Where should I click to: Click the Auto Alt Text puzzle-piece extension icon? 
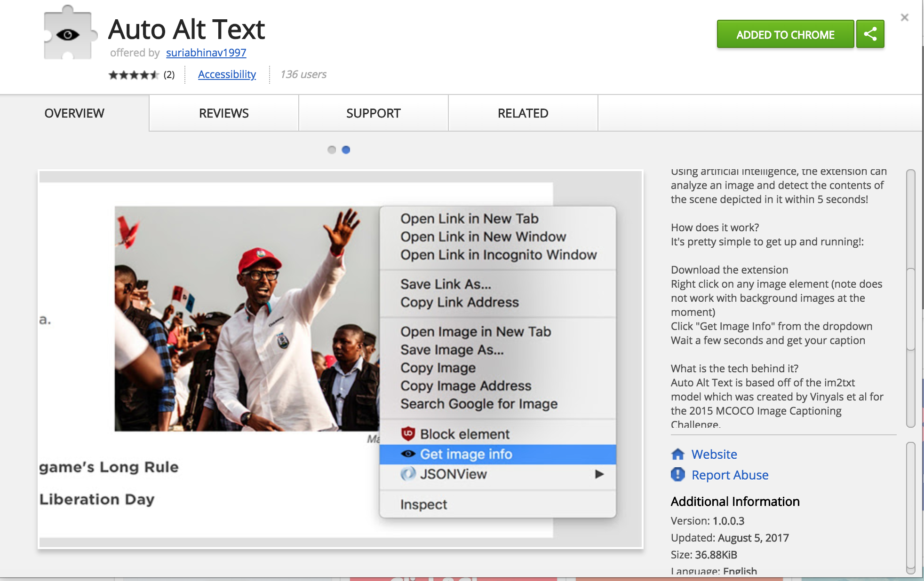pos(70,33)
